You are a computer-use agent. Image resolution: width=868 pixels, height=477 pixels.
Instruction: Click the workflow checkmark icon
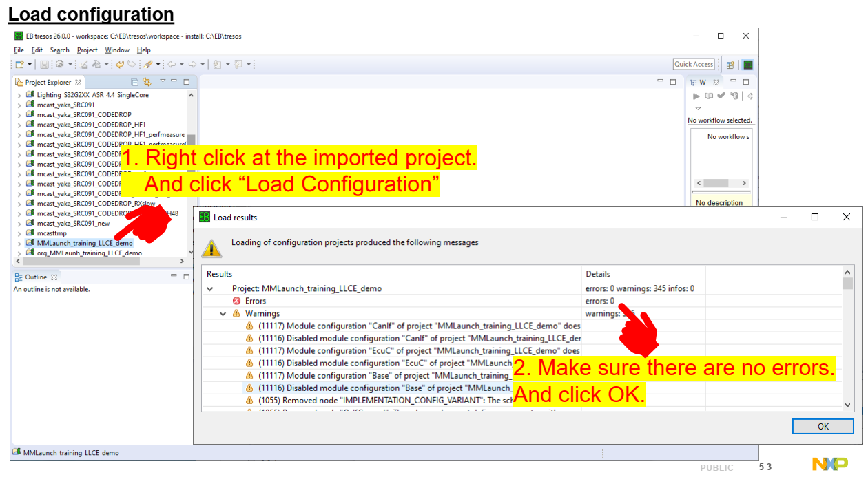click(x=721, y=96)
